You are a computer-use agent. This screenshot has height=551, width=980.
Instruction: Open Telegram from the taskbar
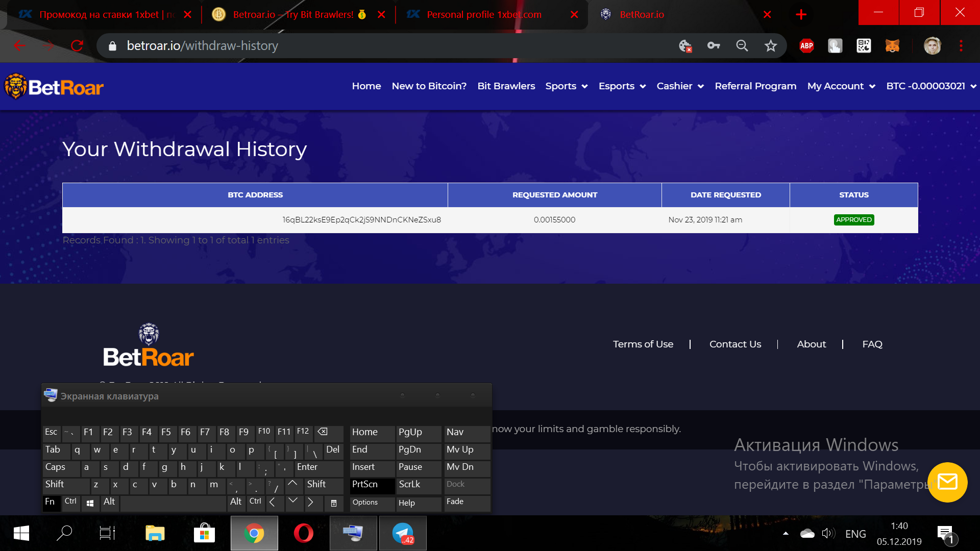(x=403, y=534)
